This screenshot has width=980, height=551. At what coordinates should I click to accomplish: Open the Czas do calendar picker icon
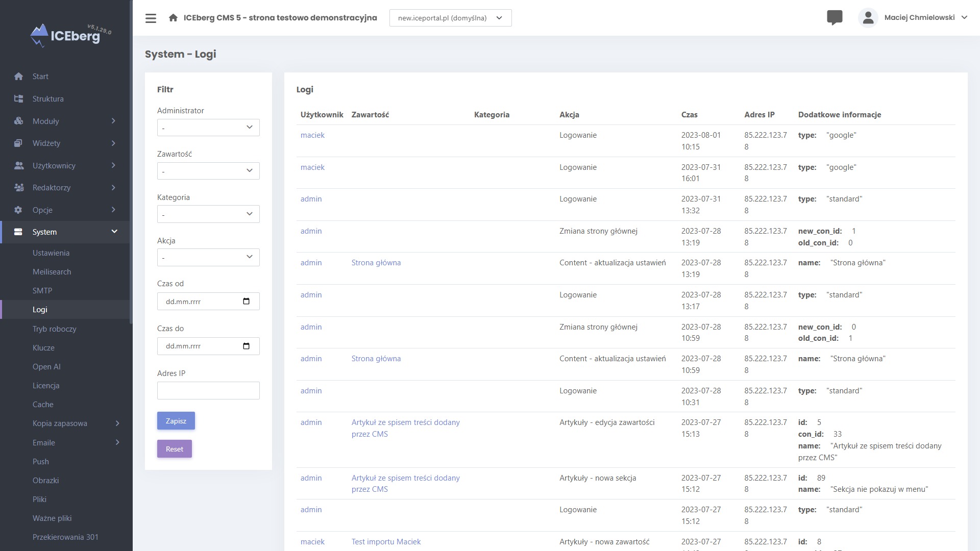[246, 346]
